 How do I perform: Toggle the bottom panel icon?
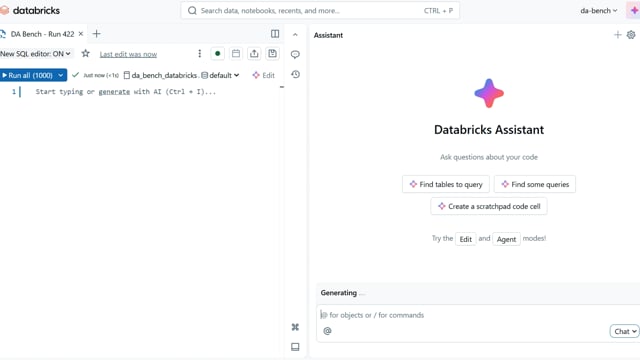[x=295, y=347]
